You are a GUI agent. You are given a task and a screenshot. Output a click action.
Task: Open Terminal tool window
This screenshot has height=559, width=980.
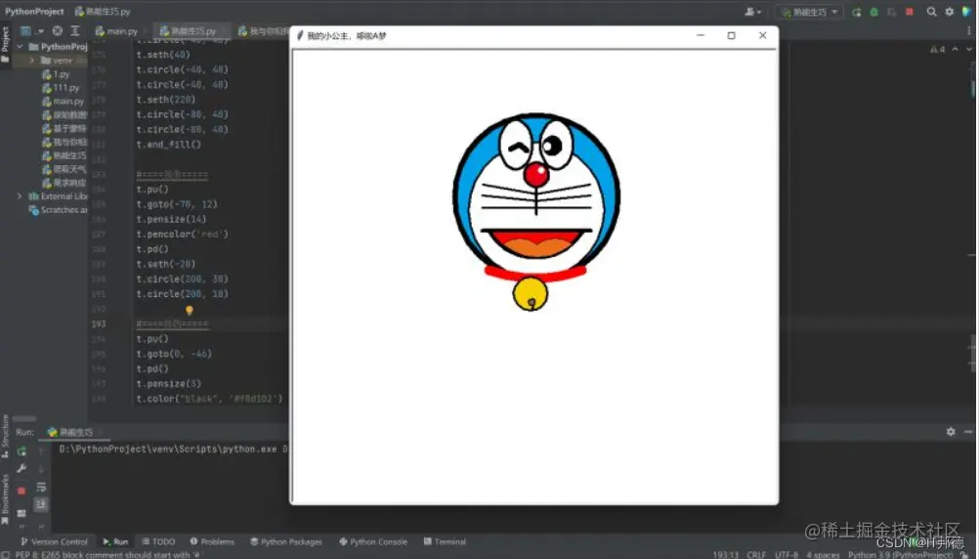pyautogui.click(x=445, y=541)
